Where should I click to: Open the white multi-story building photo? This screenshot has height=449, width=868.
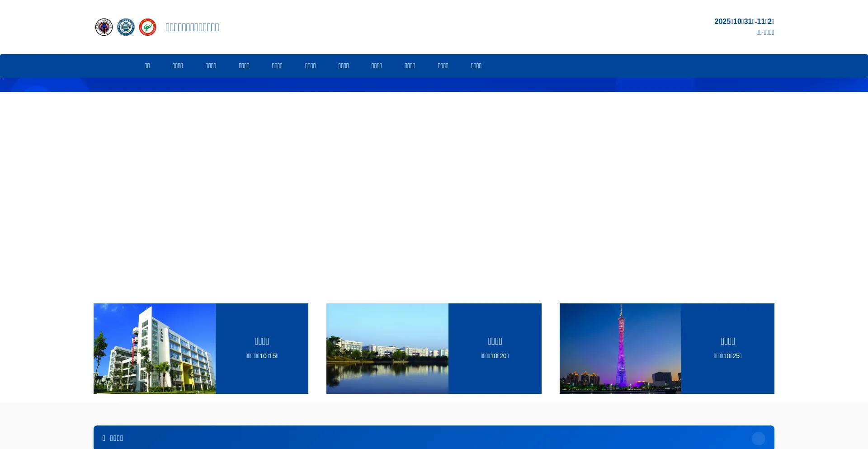pos(155,349)
